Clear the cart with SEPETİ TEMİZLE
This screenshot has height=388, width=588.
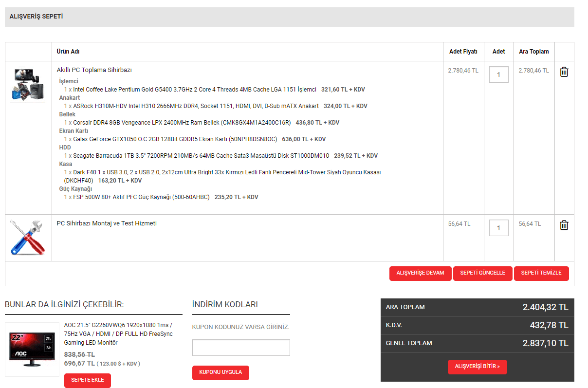[x=541, y=273]
